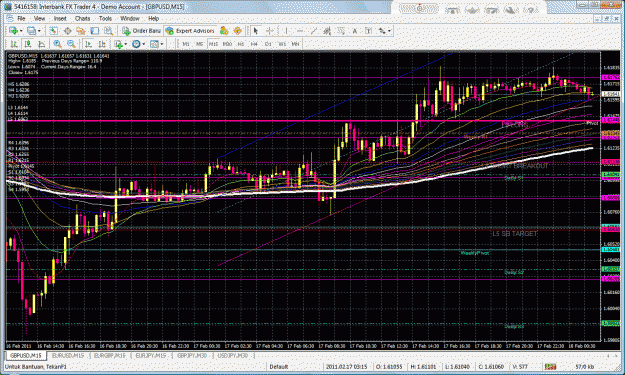Click the Default profile in status bar
This screenshot has height=375, width=625.
279,367
